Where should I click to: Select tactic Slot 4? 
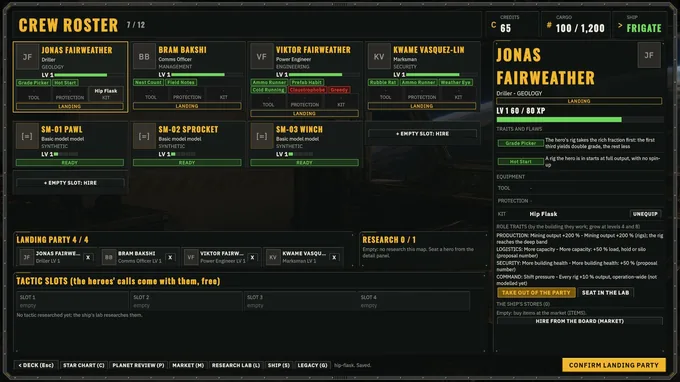coord(413,301)
